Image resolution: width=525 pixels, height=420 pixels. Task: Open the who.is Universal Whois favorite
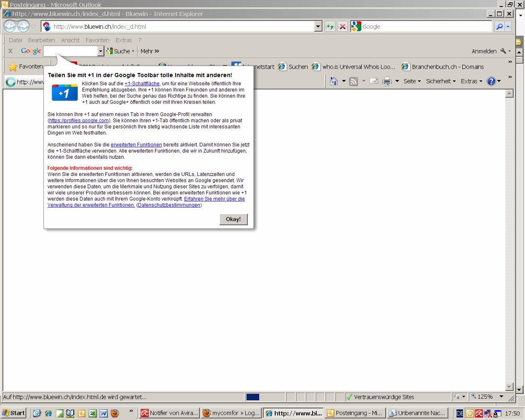pos(354,66)
